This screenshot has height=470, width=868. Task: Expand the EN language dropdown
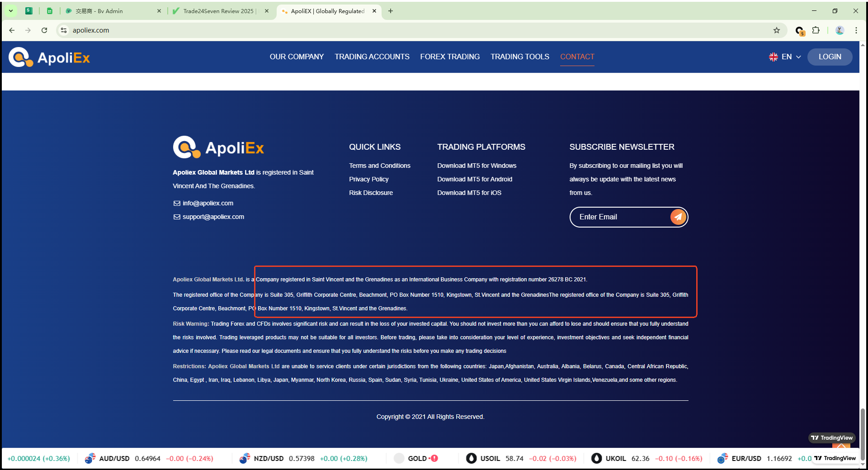click(785, 57)
